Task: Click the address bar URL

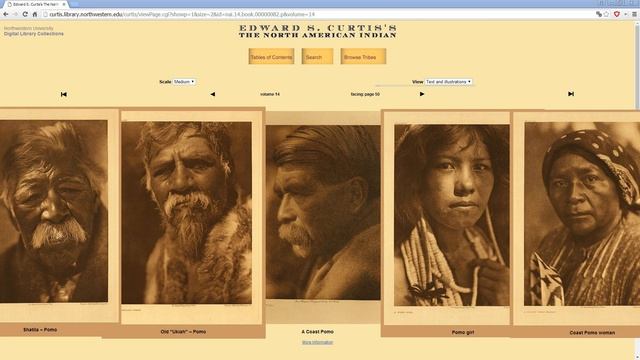Action: click(182, 14)
